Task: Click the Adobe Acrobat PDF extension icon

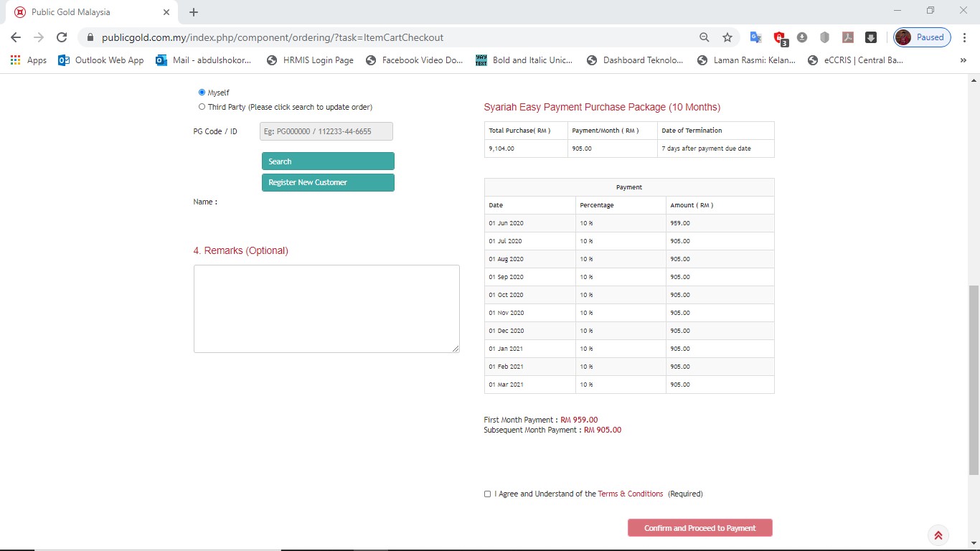Action: (848, 37)
